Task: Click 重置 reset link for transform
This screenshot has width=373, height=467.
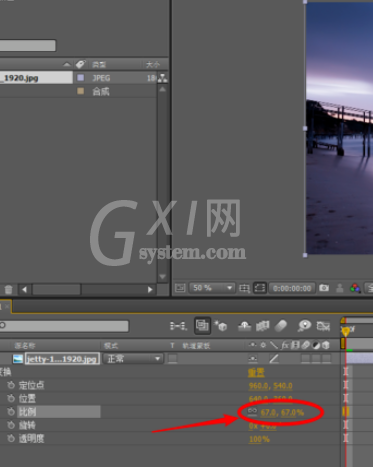Action: [x=256, y=372]
